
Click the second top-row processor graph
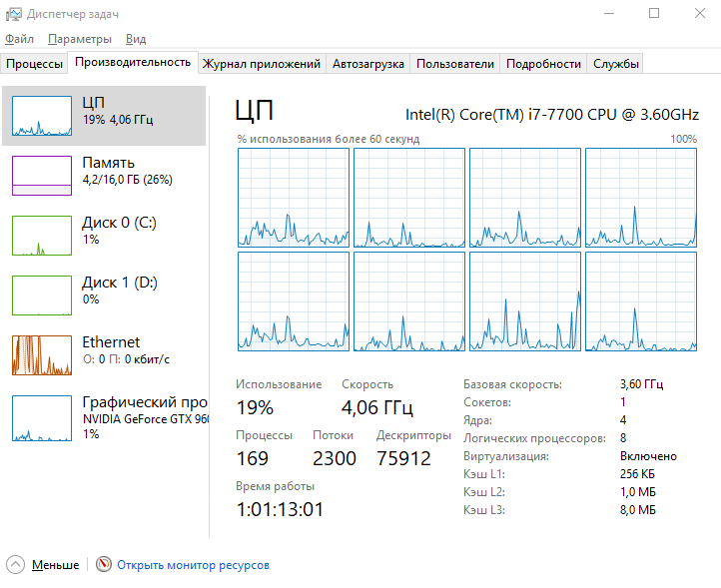click(x=409, y=198)
